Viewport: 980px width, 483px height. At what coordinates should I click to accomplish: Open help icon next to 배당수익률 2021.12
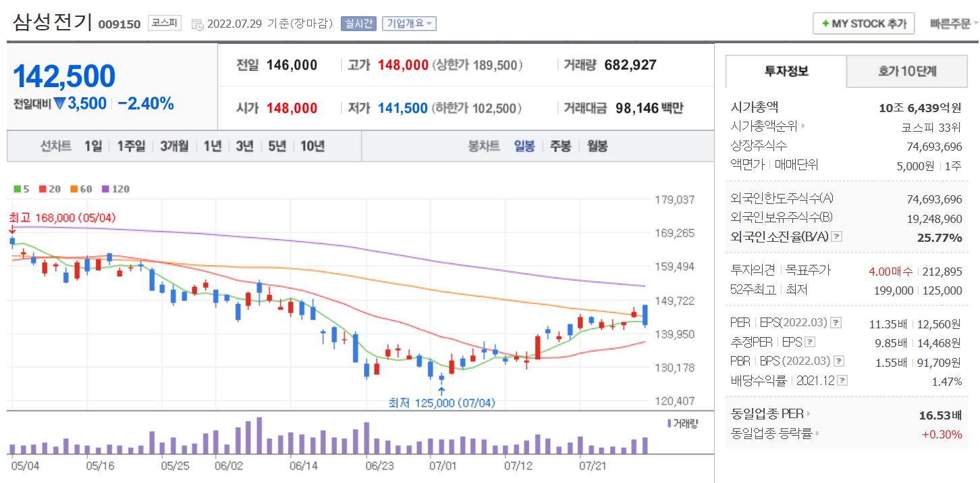point(842,380)
